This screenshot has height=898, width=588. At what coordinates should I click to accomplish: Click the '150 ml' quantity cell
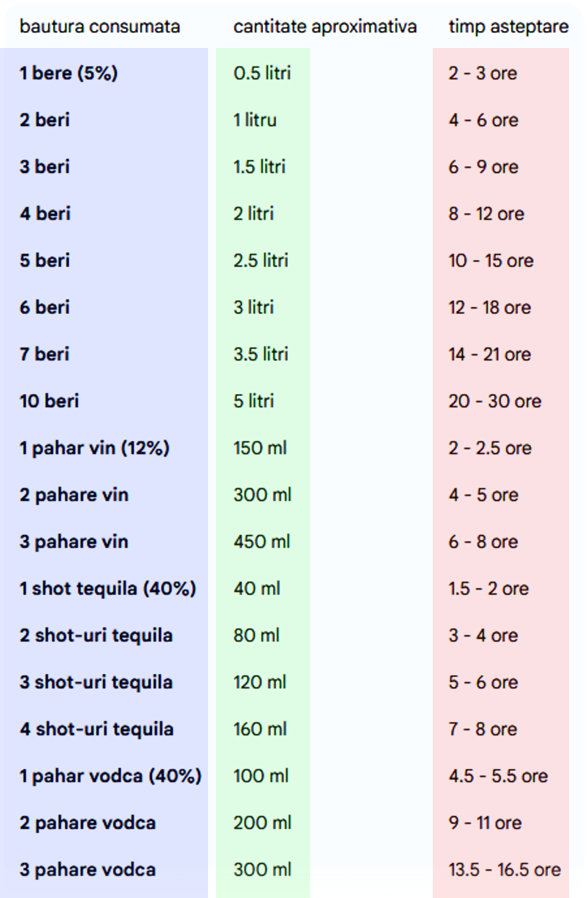260,448
